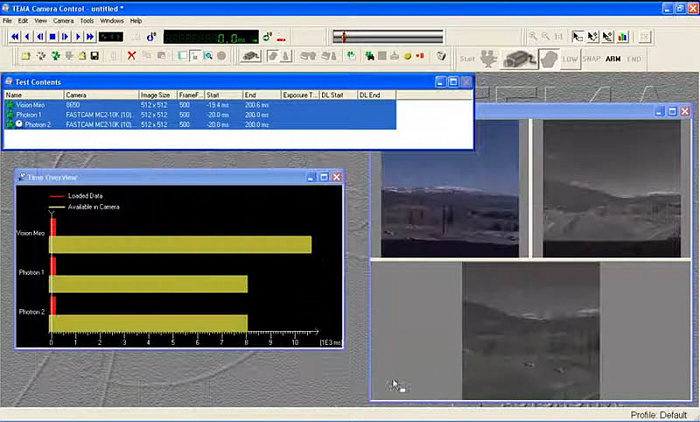The width and height of the screenshot is (700, 422).
Task: Click the blue timer icon next to speed display
Action: coord(151,37)
